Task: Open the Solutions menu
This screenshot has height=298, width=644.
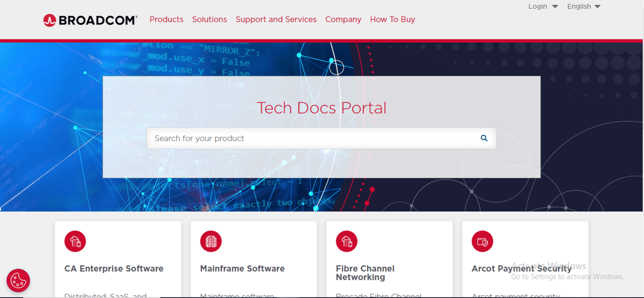Action: (x=209, y=19)
